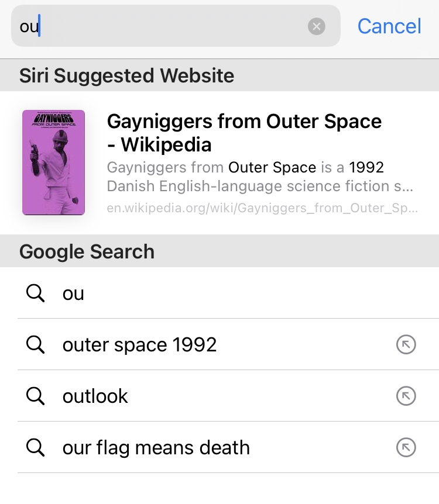Click the '1992 Danish English-language' description text
Screen dimensions: 439x504
coord(260,177)
